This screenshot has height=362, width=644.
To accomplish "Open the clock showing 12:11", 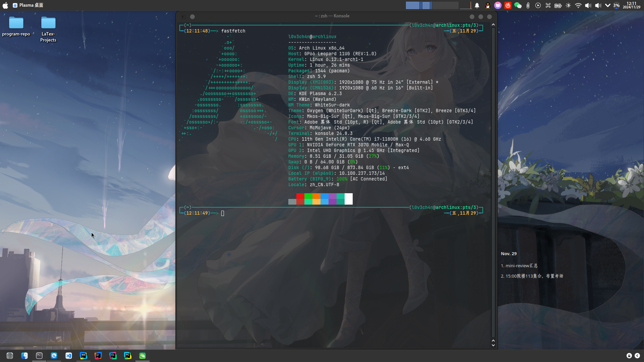I will 632,5.
